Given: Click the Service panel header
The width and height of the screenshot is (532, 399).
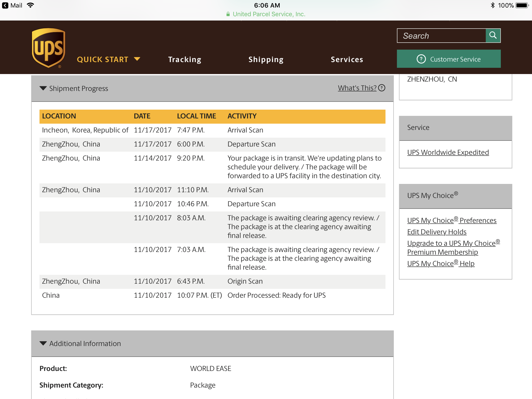Looking at the screenshot, I should point(455,128).
